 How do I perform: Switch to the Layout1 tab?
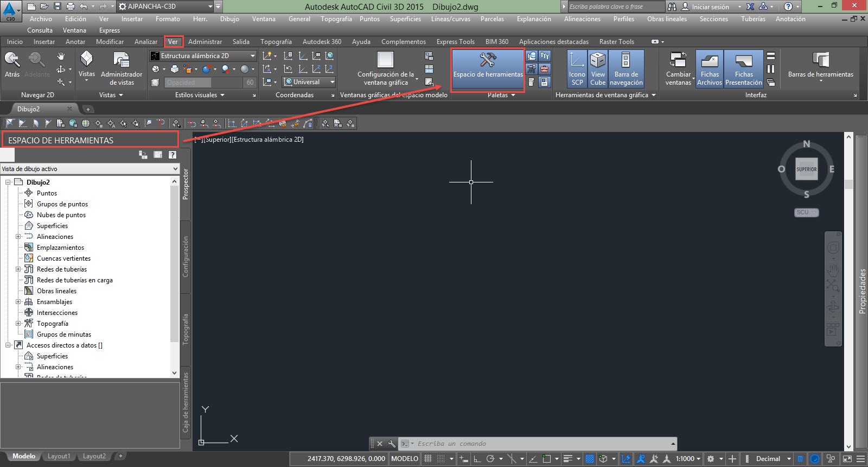59,456
